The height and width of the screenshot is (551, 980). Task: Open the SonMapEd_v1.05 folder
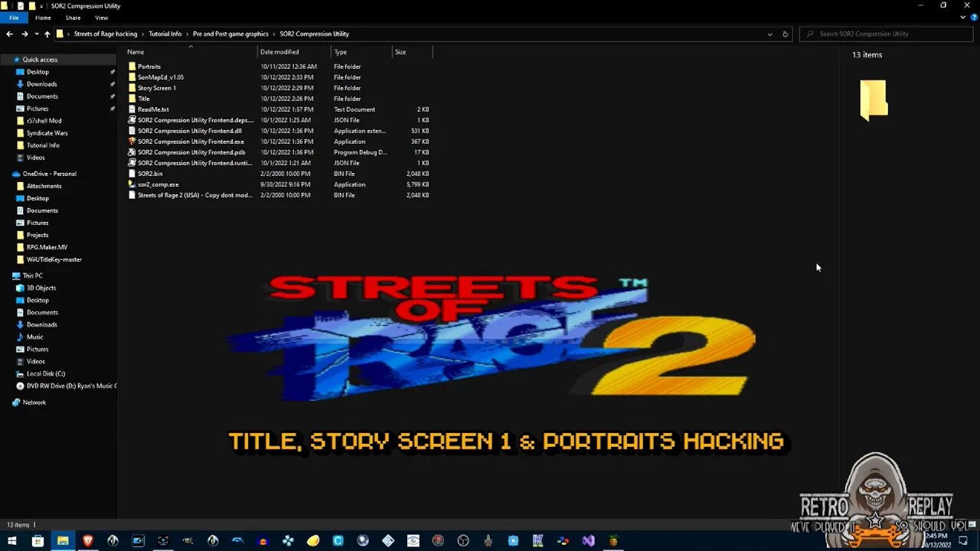[161, 77]
